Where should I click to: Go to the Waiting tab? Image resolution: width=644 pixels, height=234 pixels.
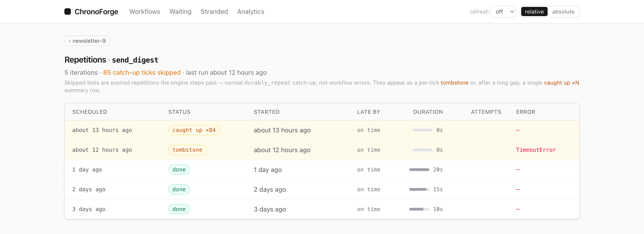tap(180, 11)
